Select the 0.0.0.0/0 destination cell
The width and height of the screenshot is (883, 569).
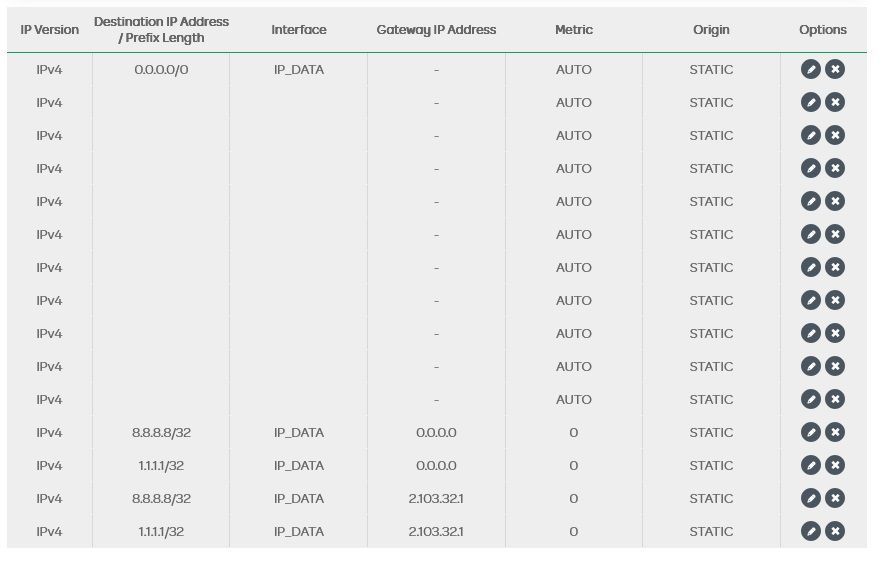(x=161, y=70)
